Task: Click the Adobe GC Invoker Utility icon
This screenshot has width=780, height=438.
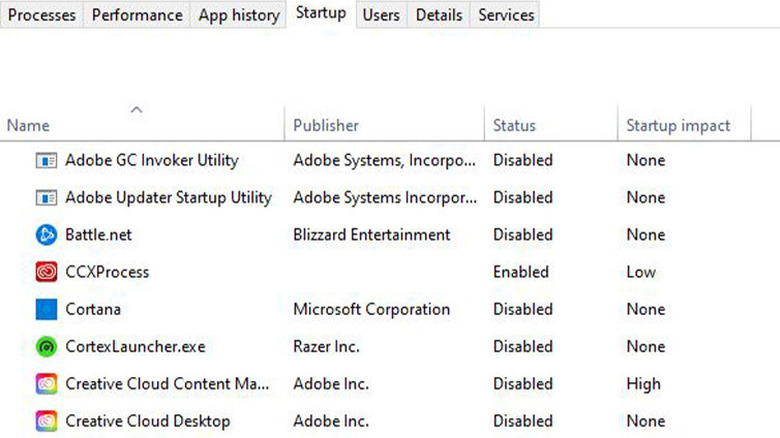Action: (46, 160)
